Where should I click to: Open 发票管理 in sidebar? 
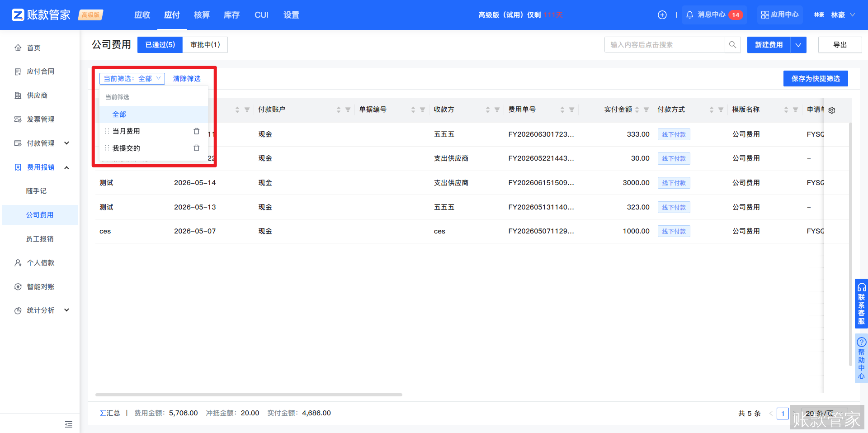click(x=40, y=119)
